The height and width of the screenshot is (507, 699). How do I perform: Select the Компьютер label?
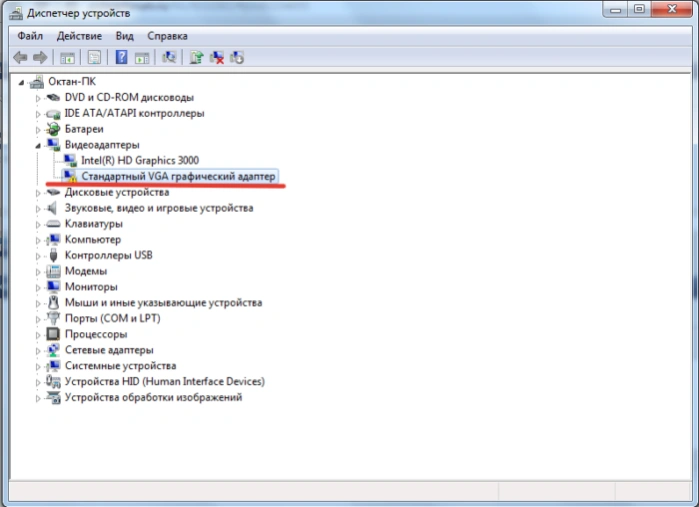click(x=93, y=239)
